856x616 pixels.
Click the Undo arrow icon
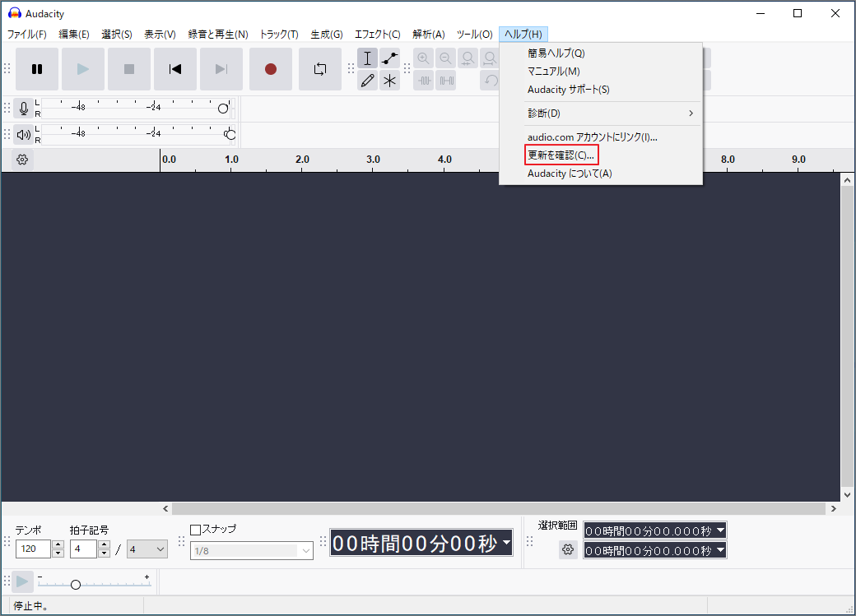click(x=491, y=81)
